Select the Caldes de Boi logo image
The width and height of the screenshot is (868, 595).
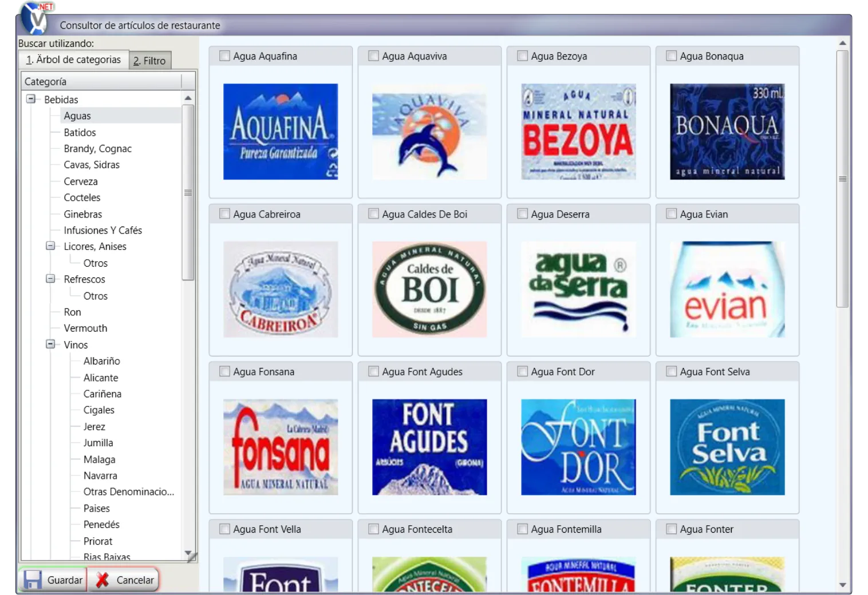[429, 289]
